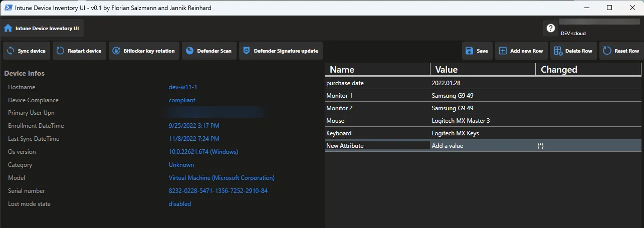This screenshot has width=644, height=228.
Task: Click the Hostname label
Action: point(22,87)
